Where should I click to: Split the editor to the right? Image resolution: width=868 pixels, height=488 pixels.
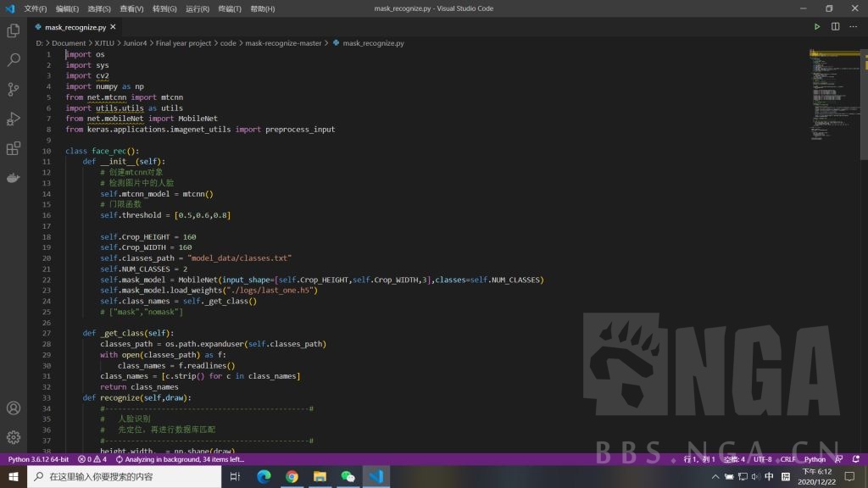pos(835,27)
